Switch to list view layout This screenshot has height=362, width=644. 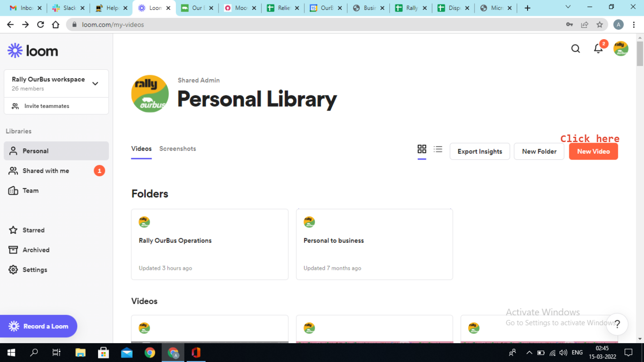(438, 149)
